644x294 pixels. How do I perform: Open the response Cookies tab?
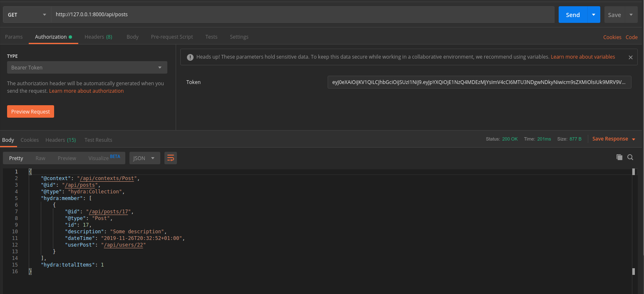pyautogui.click(x=30, y=140)
